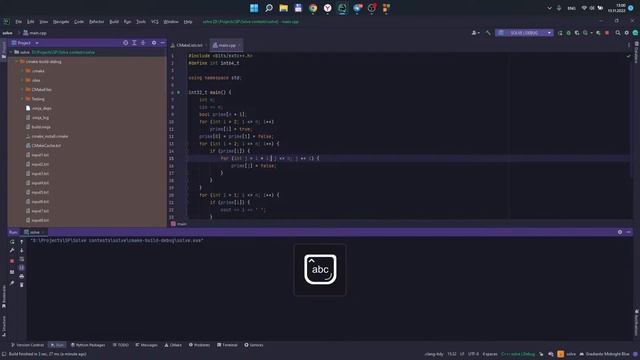
Task: Click the taskbar Search icon
Action: tap(269, 8)
